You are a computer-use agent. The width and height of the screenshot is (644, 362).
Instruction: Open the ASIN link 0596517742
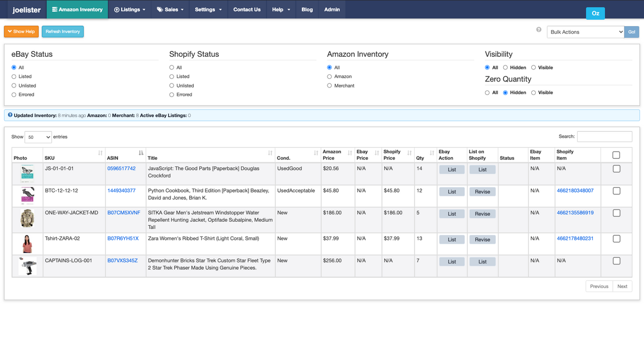tap(121, 168)
